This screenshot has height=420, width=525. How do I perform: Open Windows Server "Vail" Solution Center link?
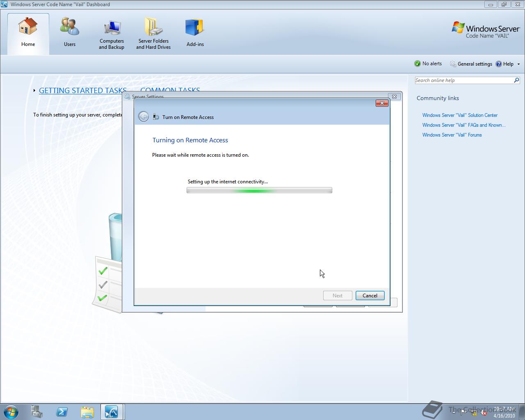coord(460,115)
